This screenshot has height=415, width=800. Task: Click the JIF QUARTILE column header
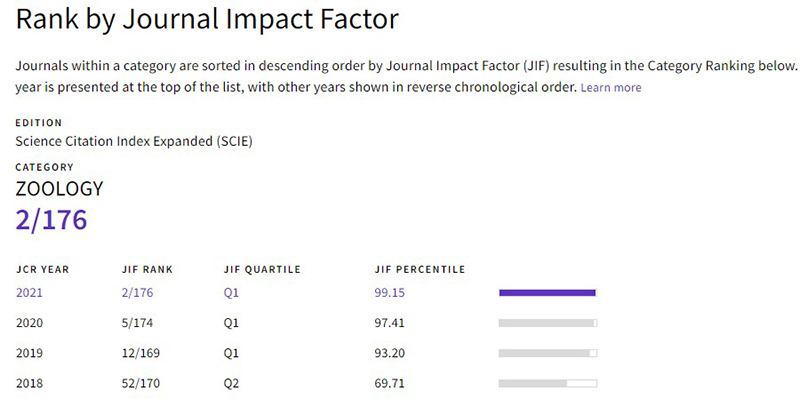coord(262,269)
